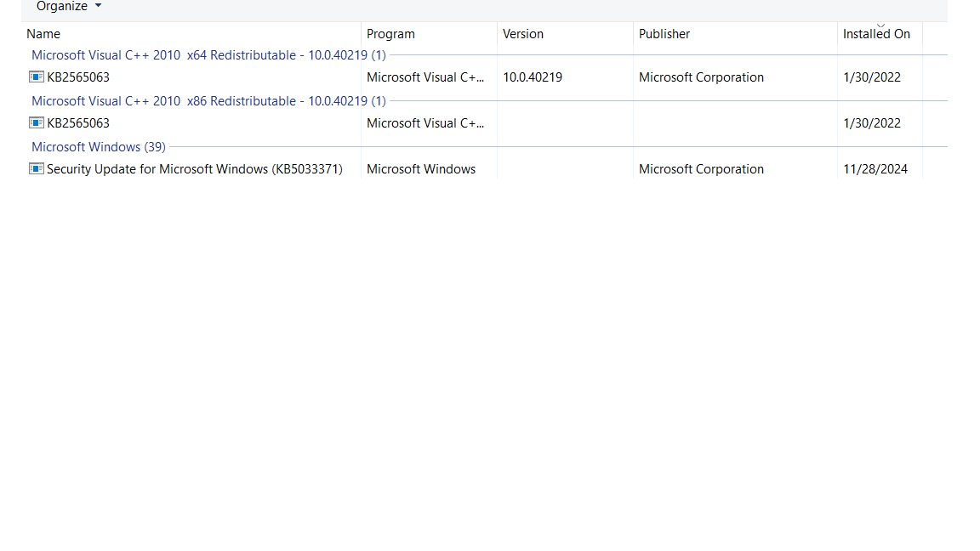Click the Version column header
The height and width of the screenshot is (551, 980).
click(522, 34)
